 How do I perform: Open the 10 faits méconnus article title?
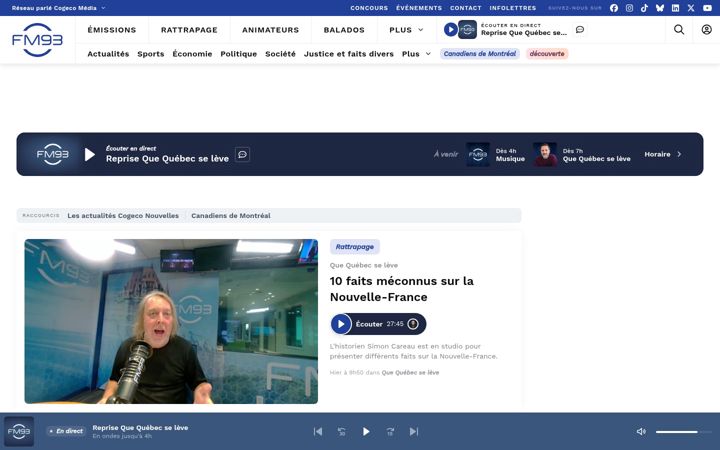pyautogui.click(x=401, y=289)
